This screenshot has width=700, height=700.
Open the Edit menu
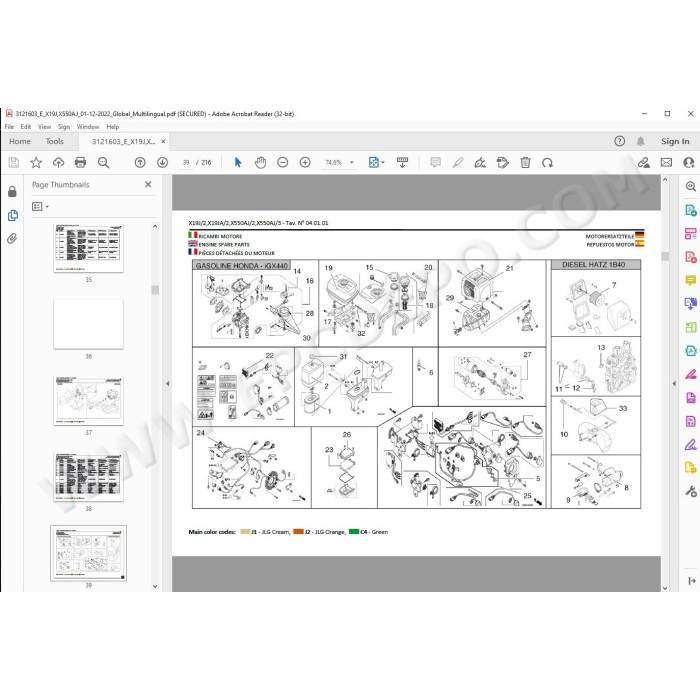click(26, 127)
